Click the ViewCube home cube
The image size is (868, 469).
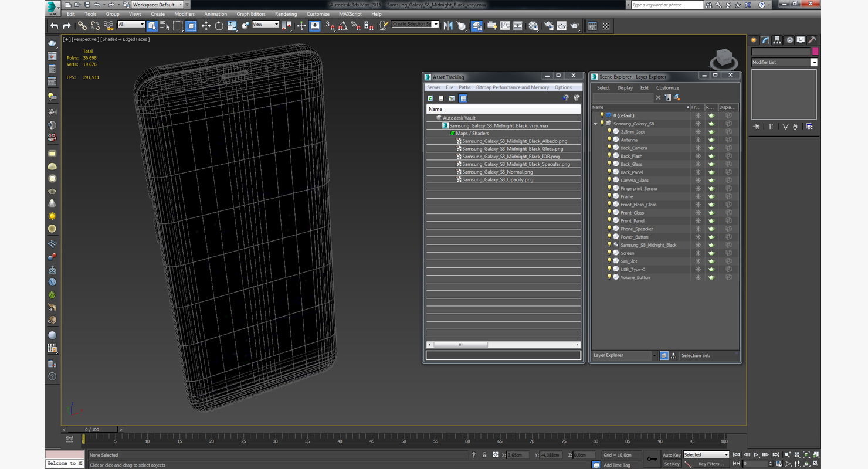[723, 58]
